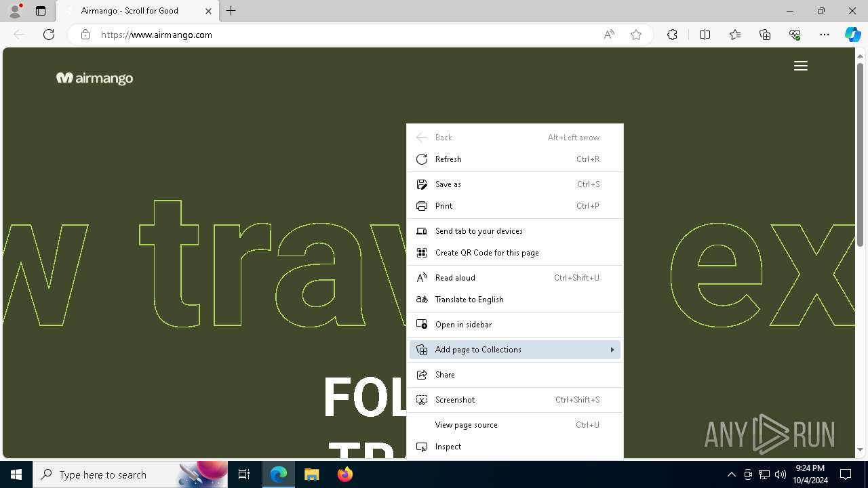Choose Save as in context menu
Viewport: 868px width, 488px height.
click(x=515, y=184)
